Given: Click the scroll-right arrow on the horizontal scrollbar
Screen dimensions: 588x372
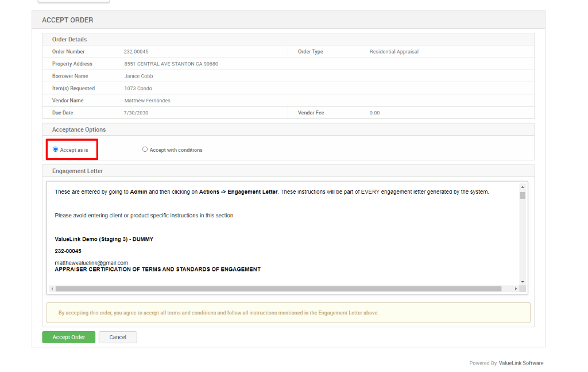Looking at the screenshot, I should (x=515, y=288).
